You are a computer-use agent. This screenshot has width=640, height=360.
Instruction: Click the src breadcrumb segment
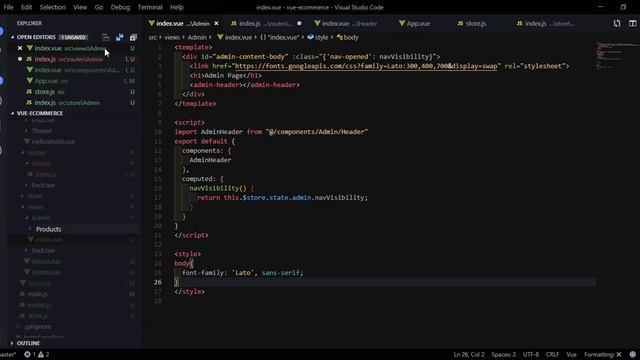click(x=152, y=37)
